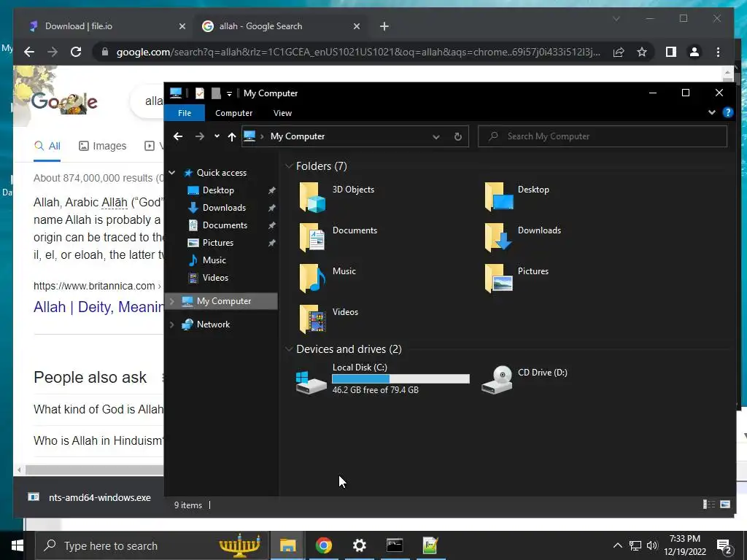Expand the Network tree node

click(172, 324)
